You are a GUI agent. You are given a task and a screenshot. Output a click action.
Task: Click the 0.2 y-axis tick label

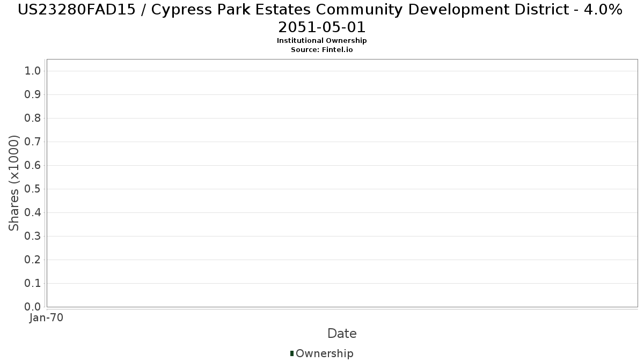click(x=33, y=260)
